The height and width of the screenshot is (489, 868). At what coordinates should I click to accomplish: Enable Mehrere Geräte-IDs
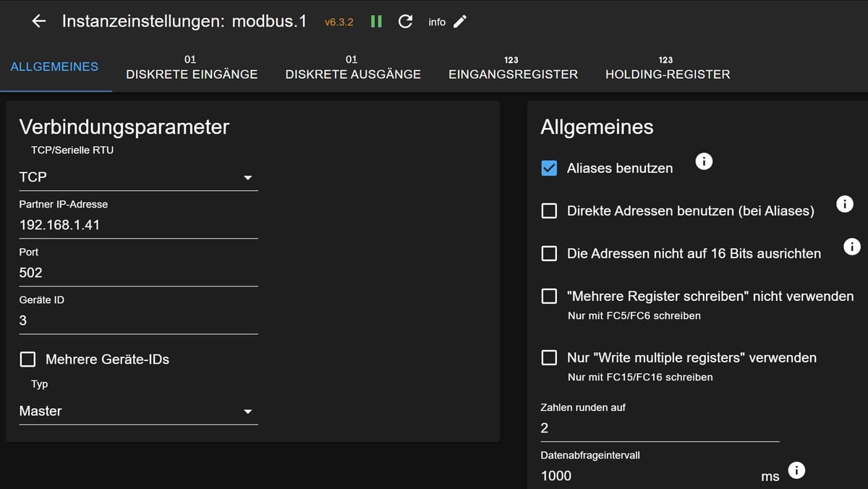point(27,359)
